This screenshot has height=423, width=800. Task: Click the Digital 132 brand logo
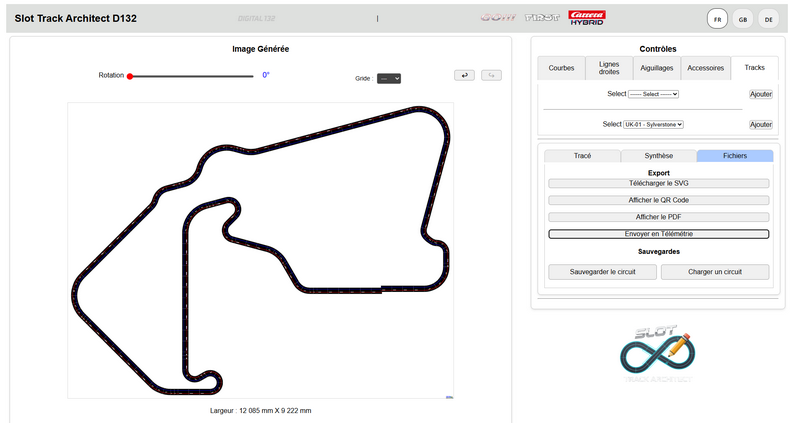257,18
